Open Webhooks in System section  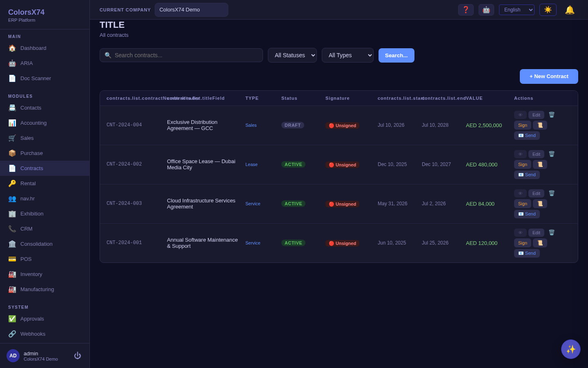pyautogui.click(x=45, y=334)
